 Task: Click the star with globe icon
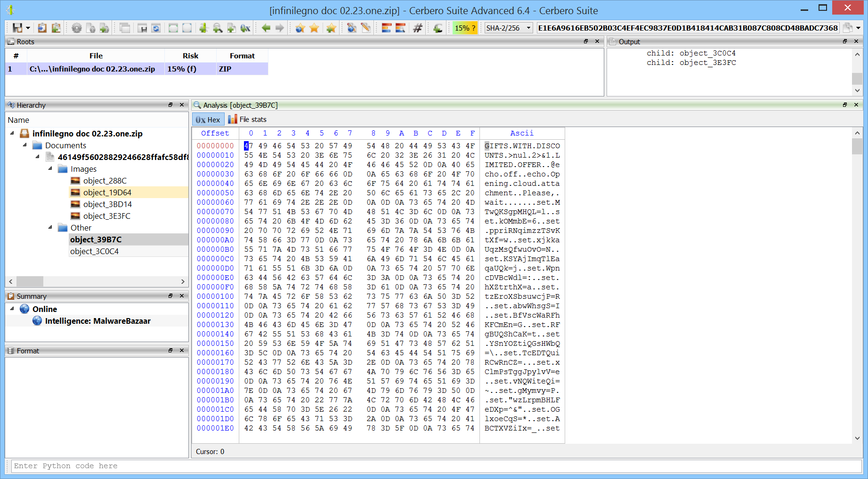[x=300, y=28]
